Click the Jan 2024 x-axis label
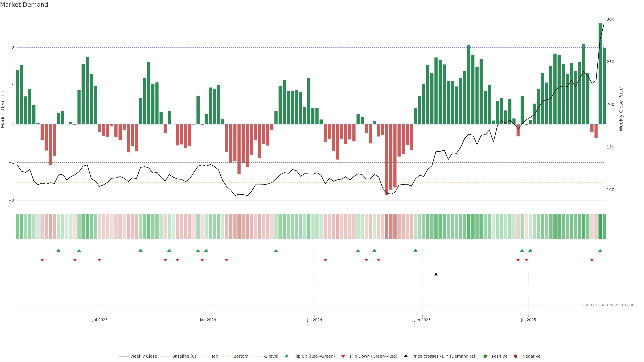 pyautogui.click(x=208, y=320)
